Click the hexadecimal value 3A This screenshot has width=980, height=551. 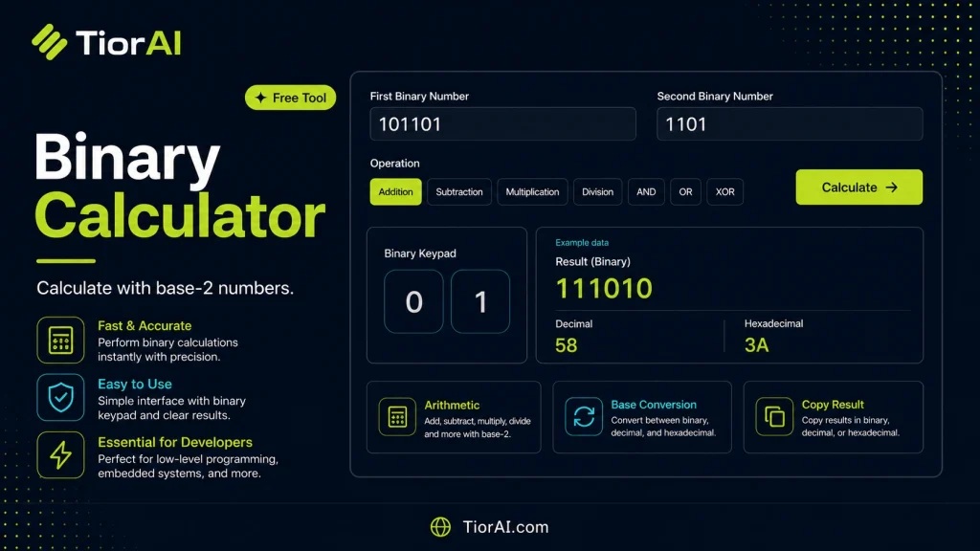(x=757, y=344)
